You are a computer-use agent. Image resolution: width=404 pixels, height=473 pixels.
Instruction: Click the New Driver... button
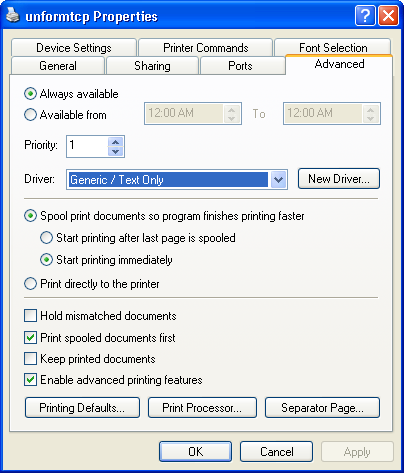(x=339, y=179)
